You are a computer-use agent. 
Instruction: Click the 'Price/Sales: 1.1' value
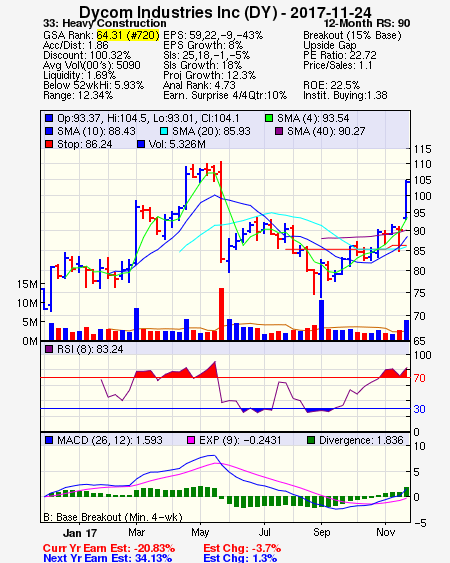tap(338, 65)
